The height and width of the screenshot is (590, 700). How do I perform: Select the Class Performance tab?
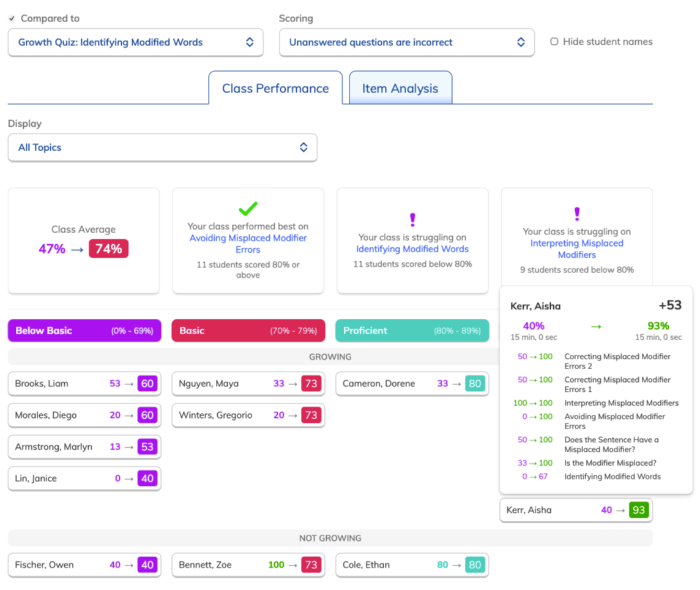[275, 88]
